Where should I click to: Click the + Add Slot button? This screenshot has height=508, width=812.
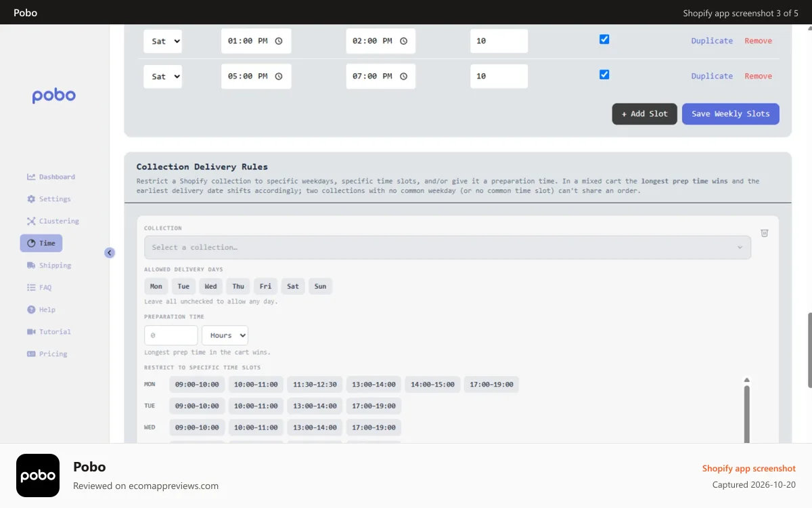pyautogui.click(x=645, y=114)
